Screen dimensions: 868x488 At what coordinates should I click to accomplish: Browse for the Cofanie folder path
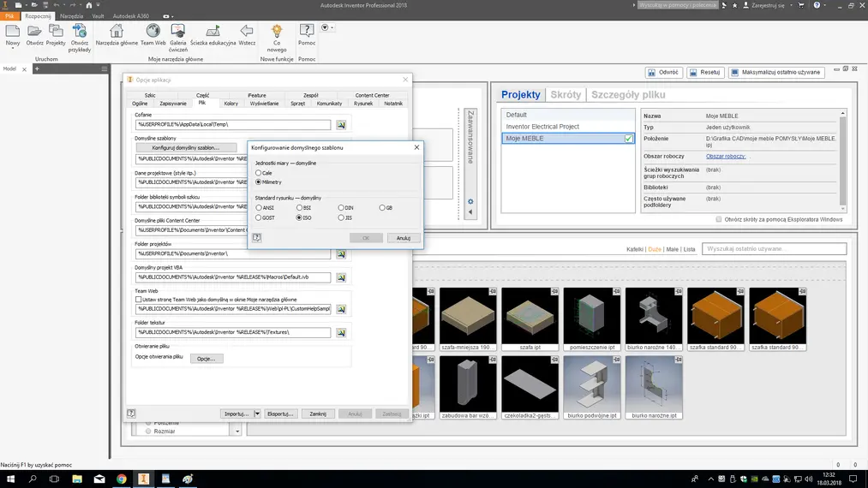(340, 125)
